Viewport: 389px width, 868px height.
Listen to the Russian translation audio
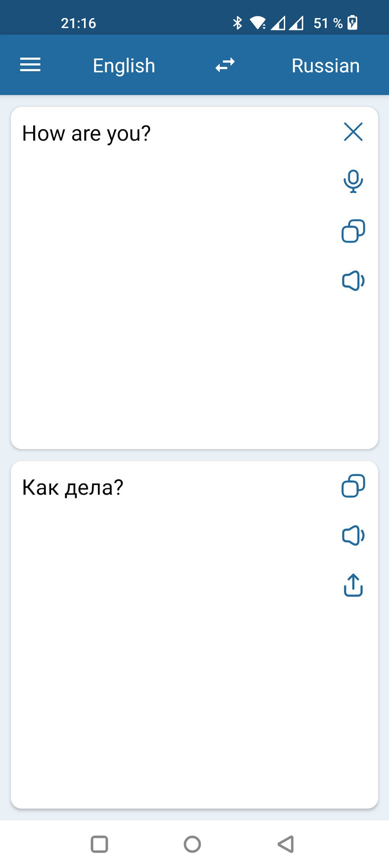tap(353, 536)
